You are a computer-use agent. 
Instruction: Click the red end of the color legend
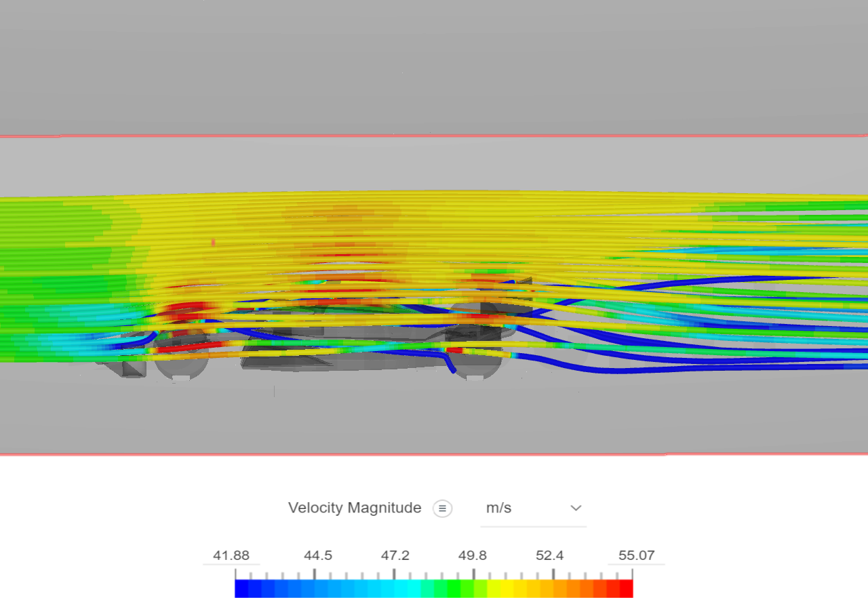tap(626, 588)
